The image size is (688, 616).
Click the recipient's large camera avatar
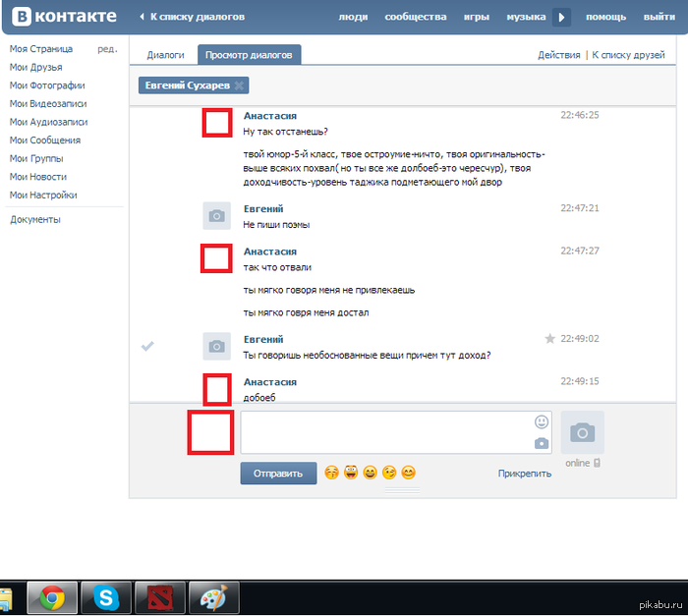click(583, 432)
